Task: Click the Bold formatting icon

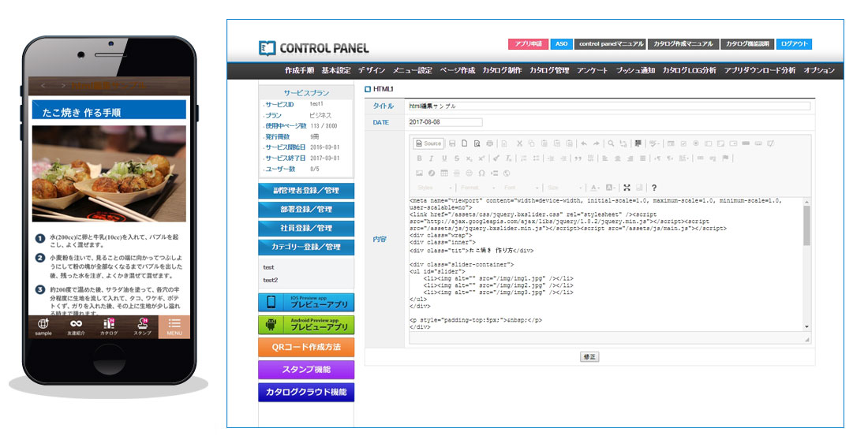Action: click(420, 158)
